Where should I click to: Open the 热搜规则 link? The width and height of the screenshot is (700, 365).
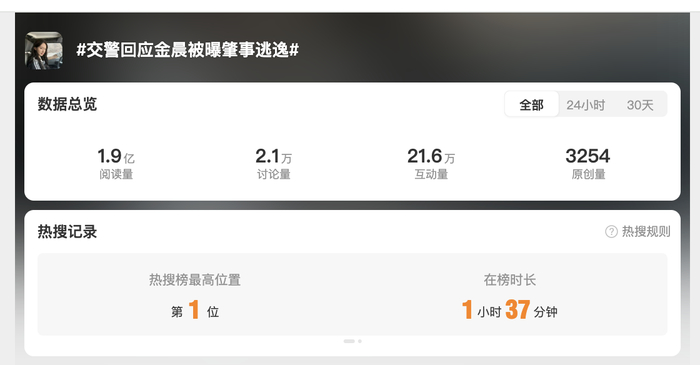tap(646, 232)
